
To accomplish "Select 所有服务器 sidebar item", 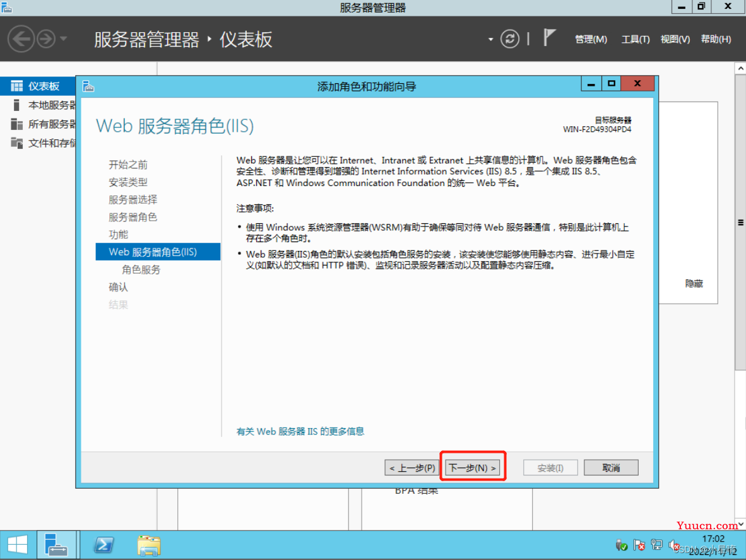I will point(38,124).
